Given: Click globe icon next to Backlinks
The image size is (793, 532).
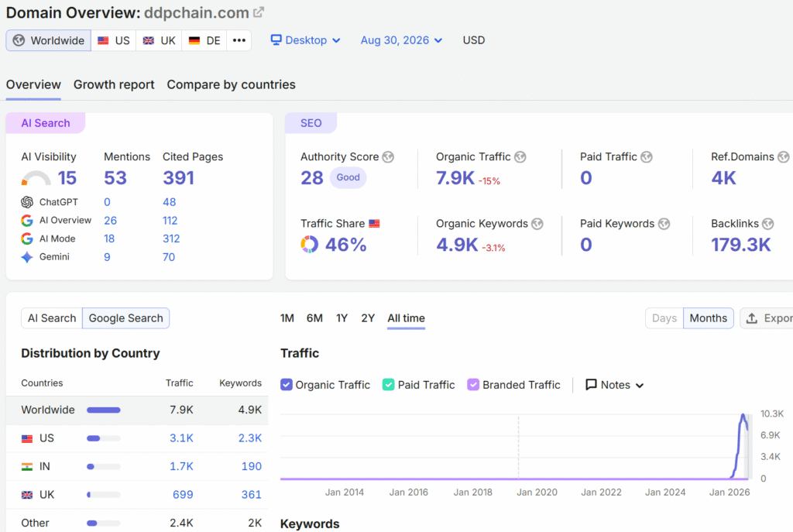Looking at the screenshot, I should (x=767, y=224).
